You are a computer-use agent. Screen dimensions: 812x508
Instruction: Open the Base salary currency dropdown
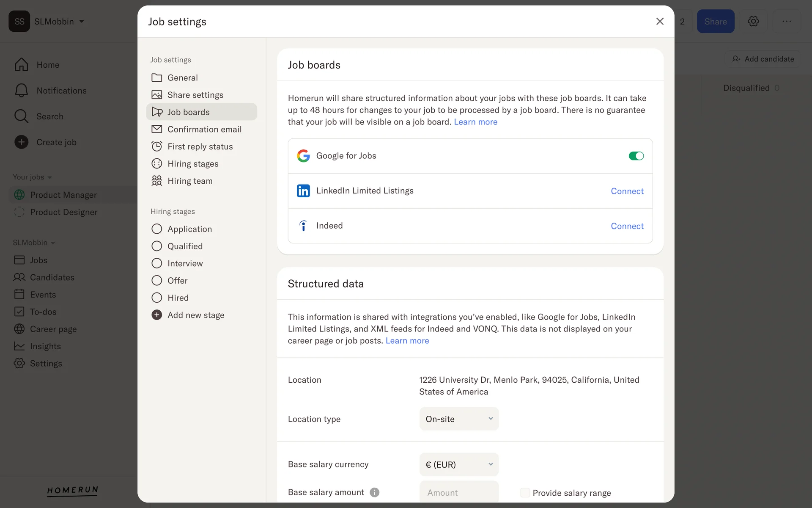[459, 464]
